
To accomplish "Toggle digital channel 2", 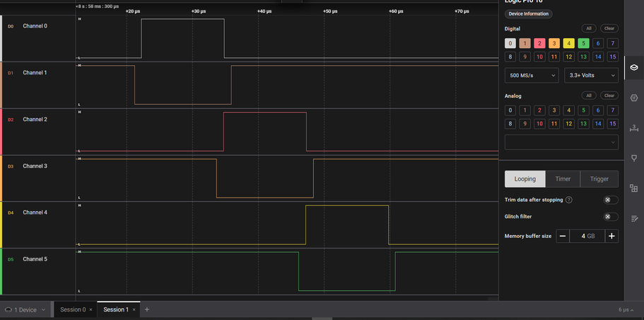I will pyautogui.click(x=539, y=44).
